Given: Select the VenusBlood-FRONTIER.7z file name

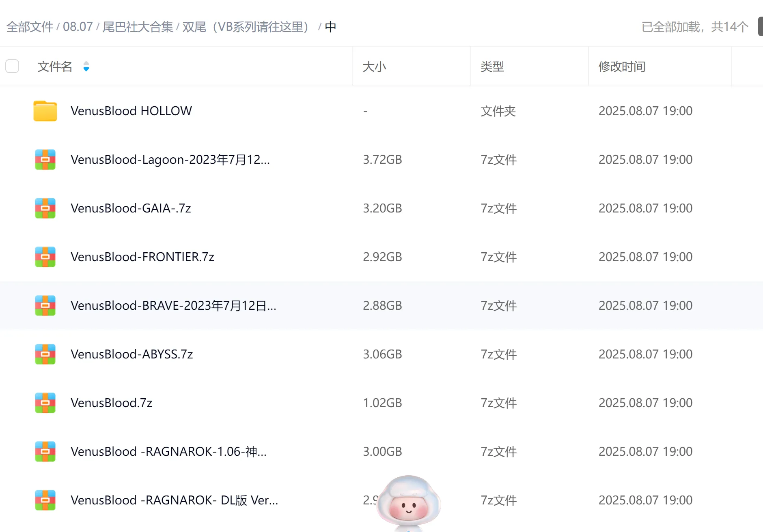Looking at the screenshot, I should coord(142,257).
